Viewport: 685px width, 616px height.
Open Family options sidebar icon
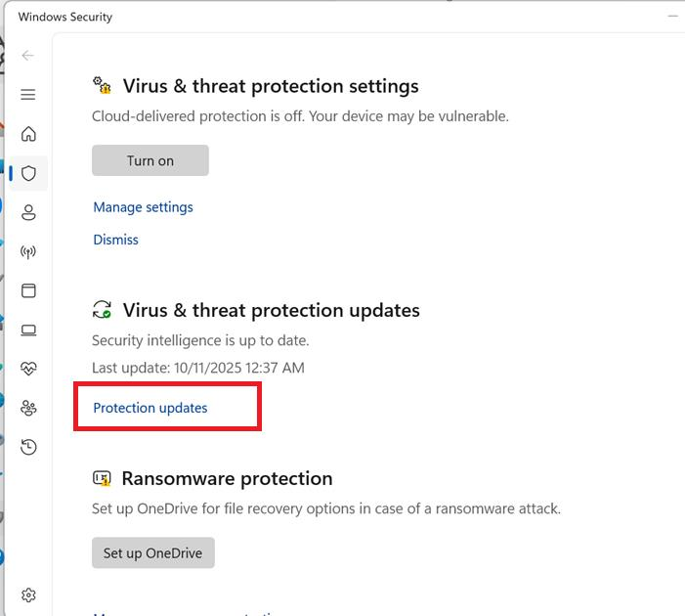tap(28, 408)
